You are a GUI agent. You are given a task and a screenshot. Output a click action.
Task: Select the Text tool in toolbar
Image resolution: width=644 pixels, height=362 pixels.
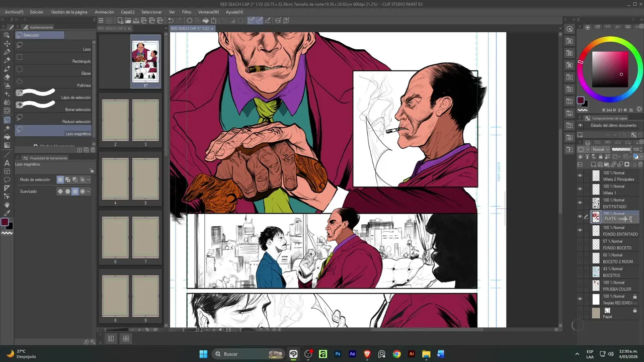[x=7, y=163]
